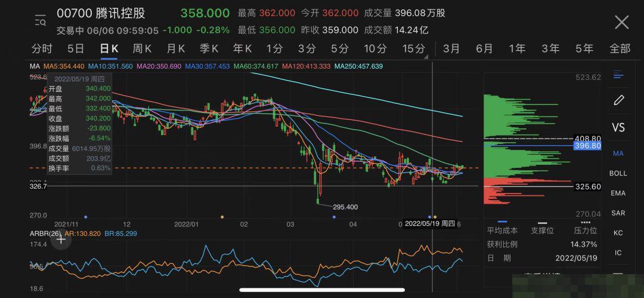Select the 月K tab

click(x=175, y=49)
